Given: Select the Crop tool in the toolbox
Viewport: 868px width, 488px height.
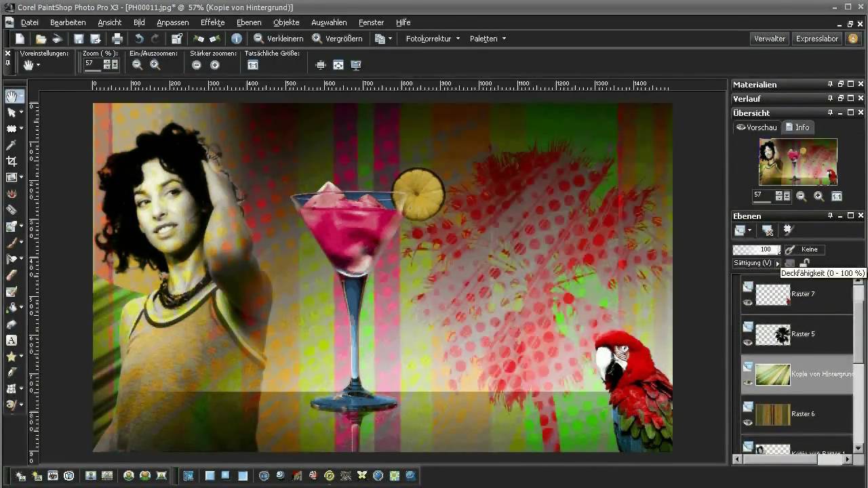Looking at the screenshot, I should 12,161.
